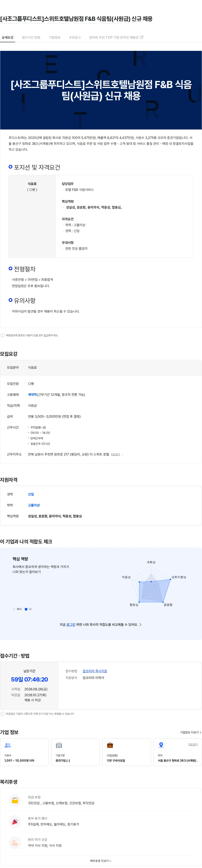This screenshot has height=868, width=202.
Task: Click the 1,001 ~ 10,000명 이하 employee count
Action: [x=19, y=760]
